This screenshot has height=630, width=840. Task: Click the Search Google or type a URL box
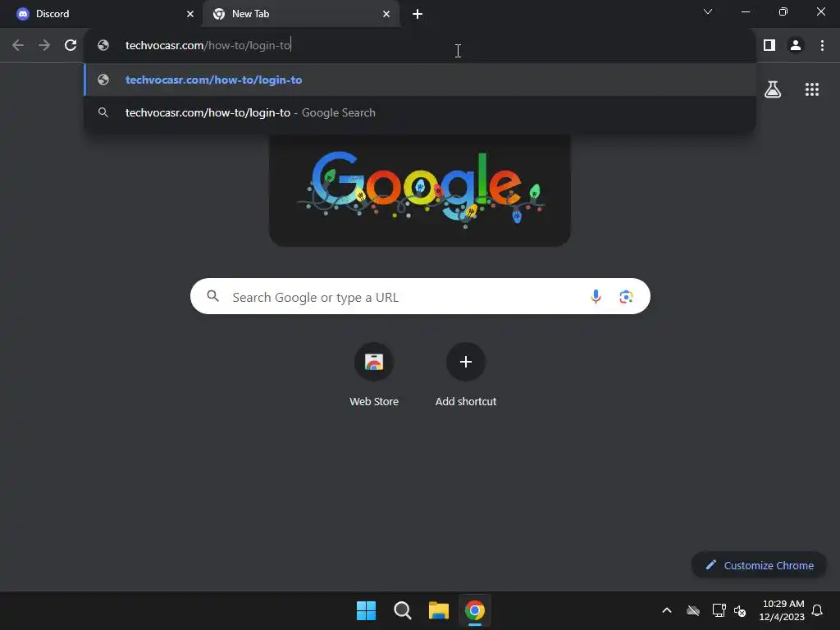point(420,296)
